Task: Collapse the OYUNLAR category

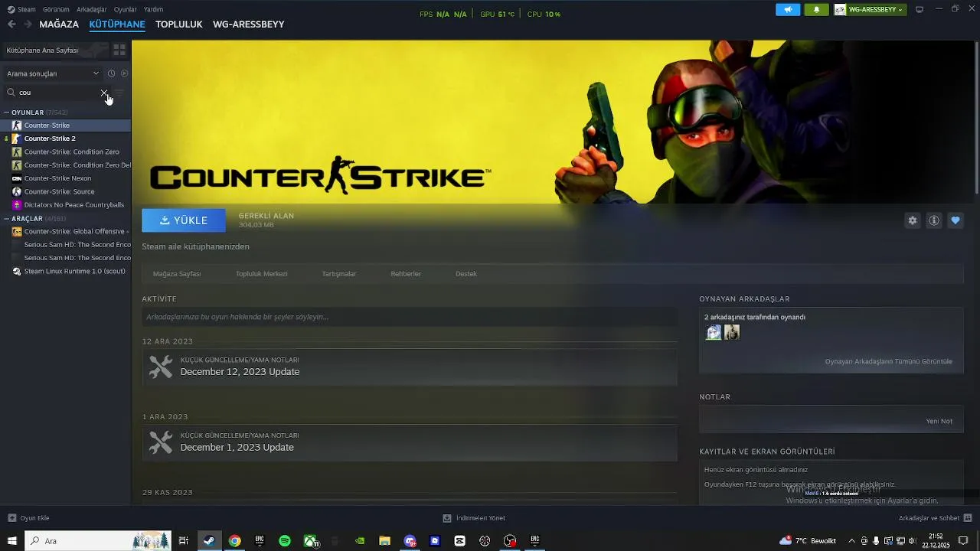Action: pyautogui.click(x=6, y=112)
